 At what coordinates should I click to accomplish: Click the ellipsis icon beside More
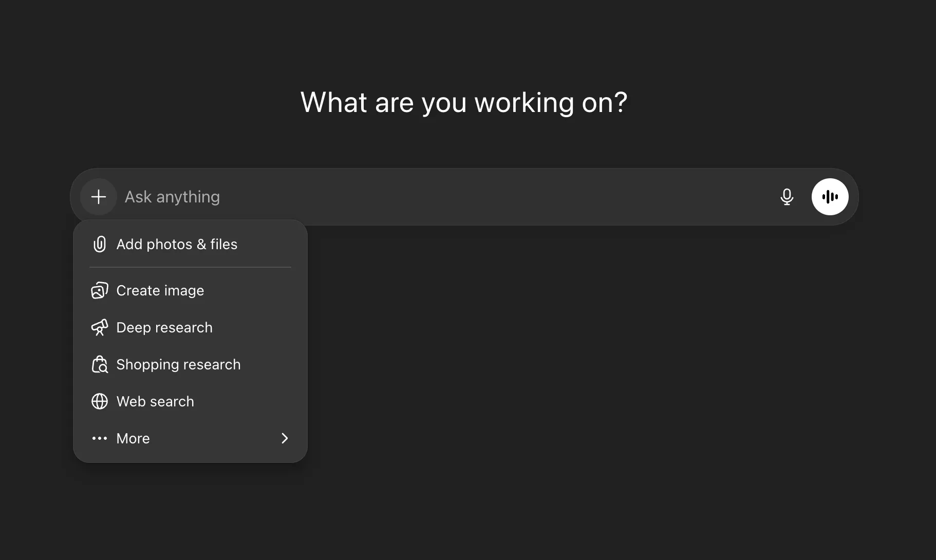click(x=100, y=438)
